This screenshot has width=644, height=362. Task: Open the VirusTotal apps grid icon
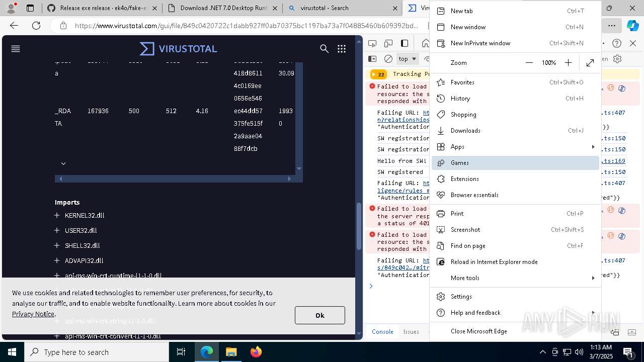coord(342,49)
